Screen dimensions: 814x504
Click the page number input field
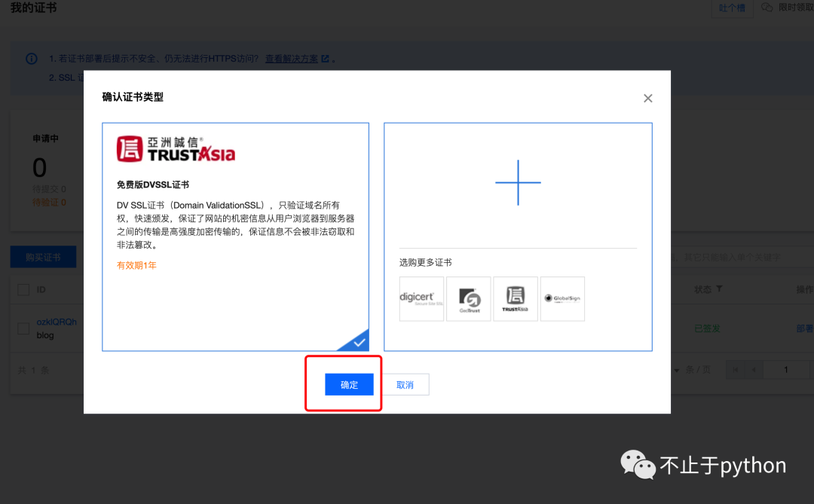point(786,370)
